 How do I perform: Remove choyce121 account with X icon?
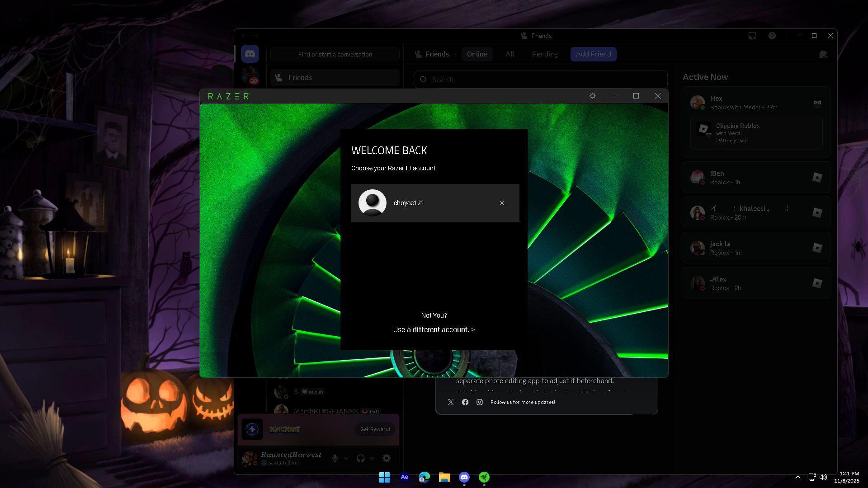502,203
